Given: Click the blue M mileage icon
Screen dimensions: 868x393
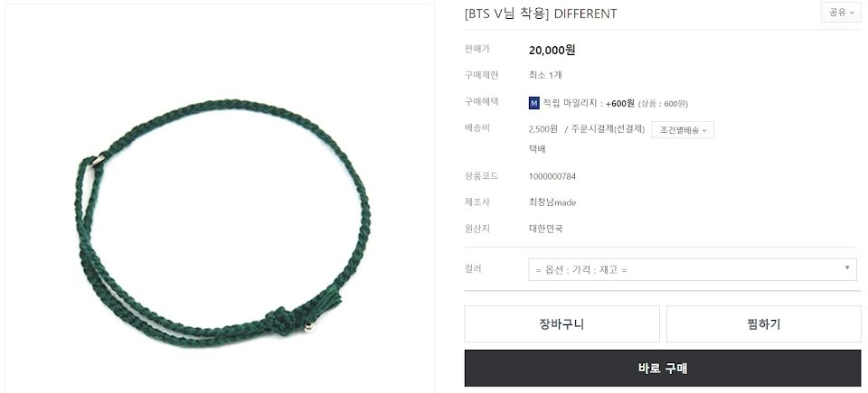Looking at the screenshot, I should [534, 103].
